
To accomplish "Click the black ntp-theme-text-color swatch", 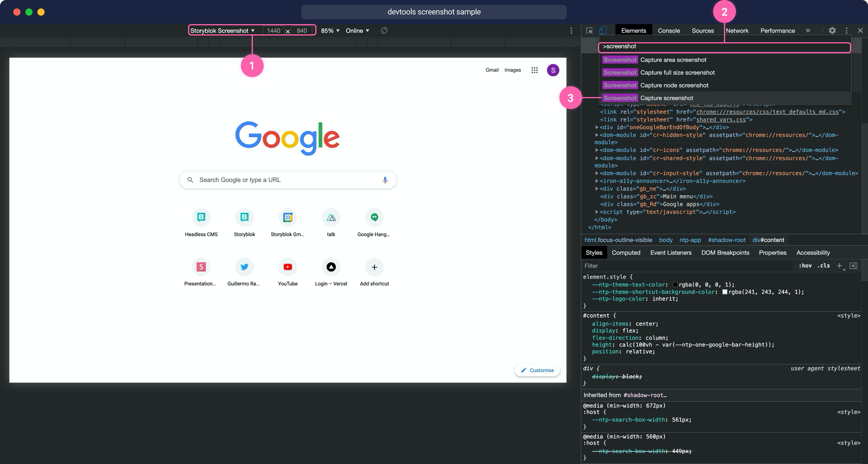I will point(675,285).
